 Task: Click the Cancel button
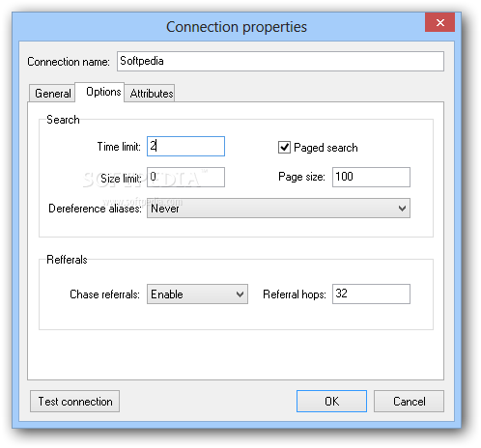tap(409, 402)
